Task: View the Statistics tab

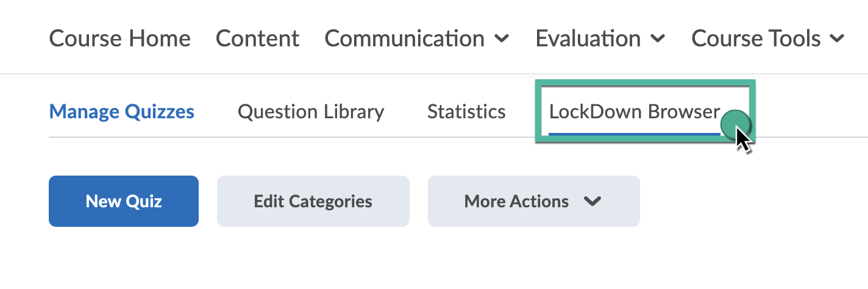Action: click(466, 112)
